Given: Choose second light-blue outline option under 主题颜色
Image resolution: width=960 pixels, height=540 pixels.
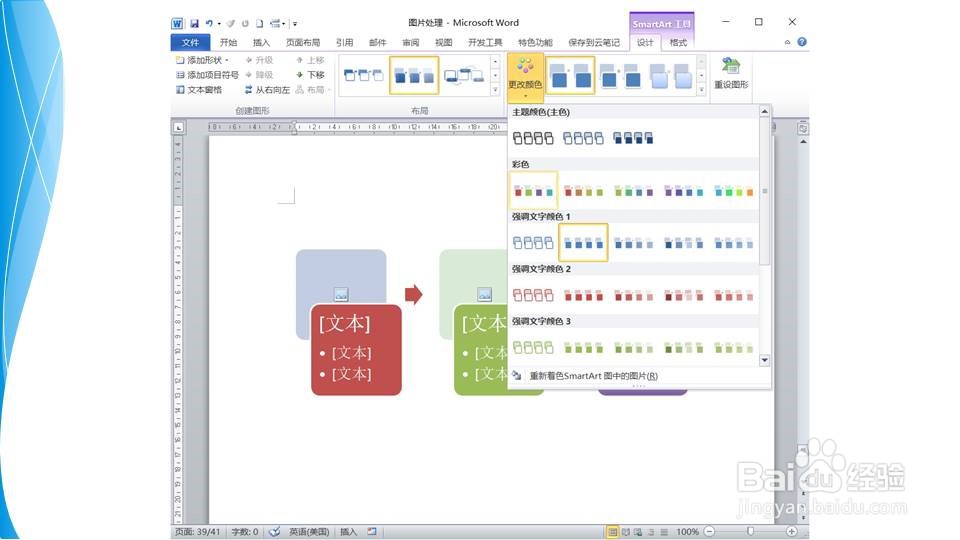Looking at the screenshot, I should pos(583,138).
